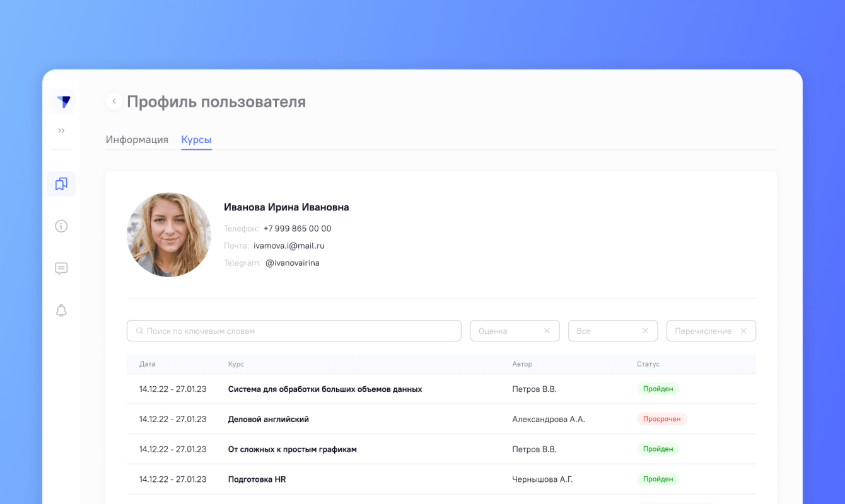Open the Деловой английский course
The height and width of the screenshot is (504, 845).
pos(269,419)
